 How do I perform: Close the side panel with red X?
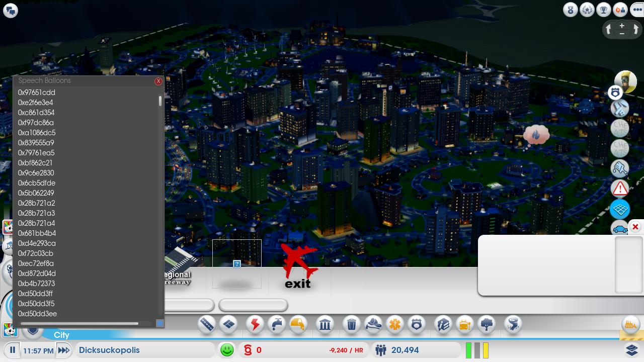635,227
